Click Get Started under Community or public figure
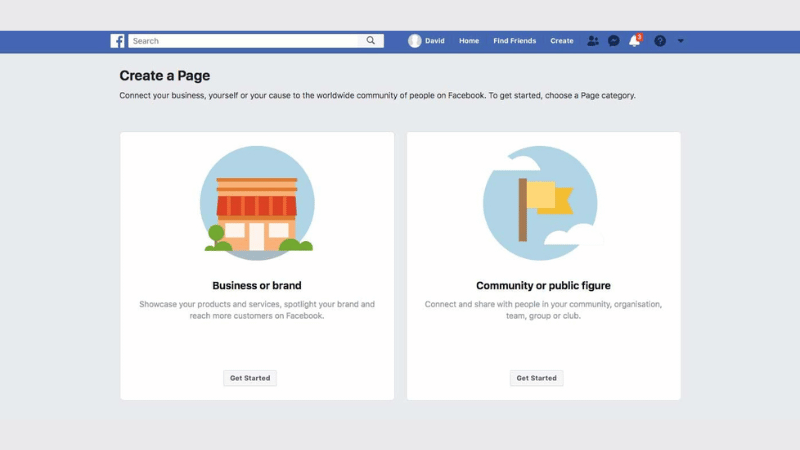This screenshot has height=450, width=800. click(537, 378)
